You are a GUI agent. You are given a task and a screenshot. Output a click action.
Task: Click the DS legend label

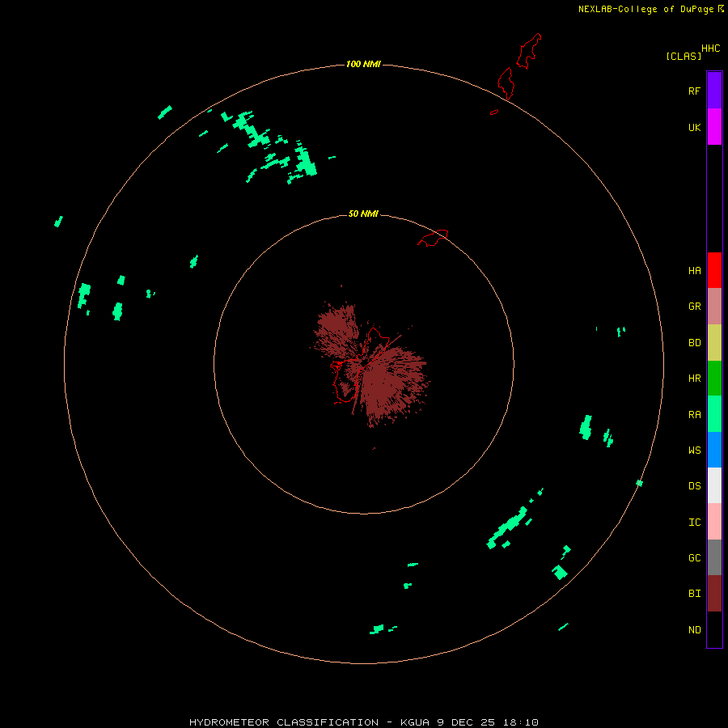694,486
